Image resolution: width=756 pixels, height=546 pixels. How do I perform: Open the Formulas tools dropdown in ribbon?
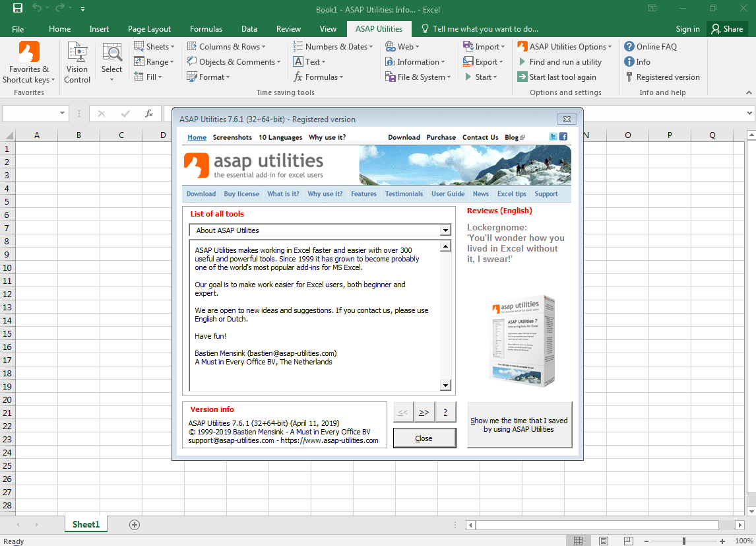318,77
